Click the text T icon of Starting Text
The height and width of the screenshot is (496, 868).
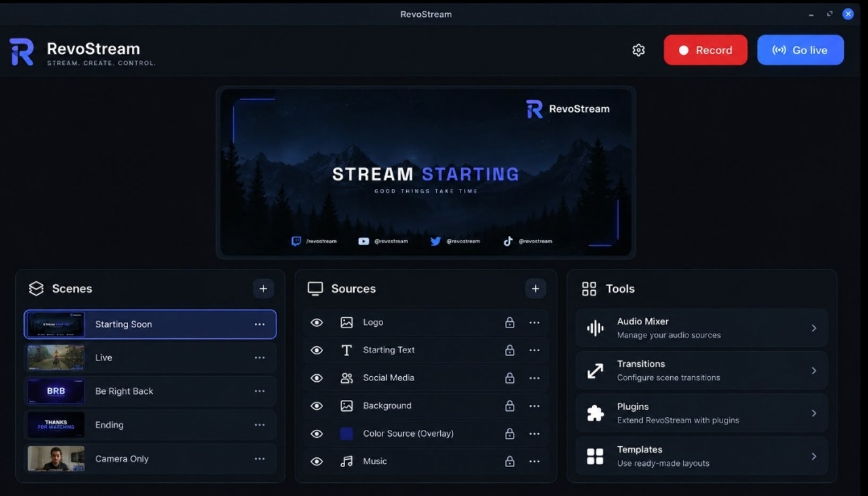point(346,350)
